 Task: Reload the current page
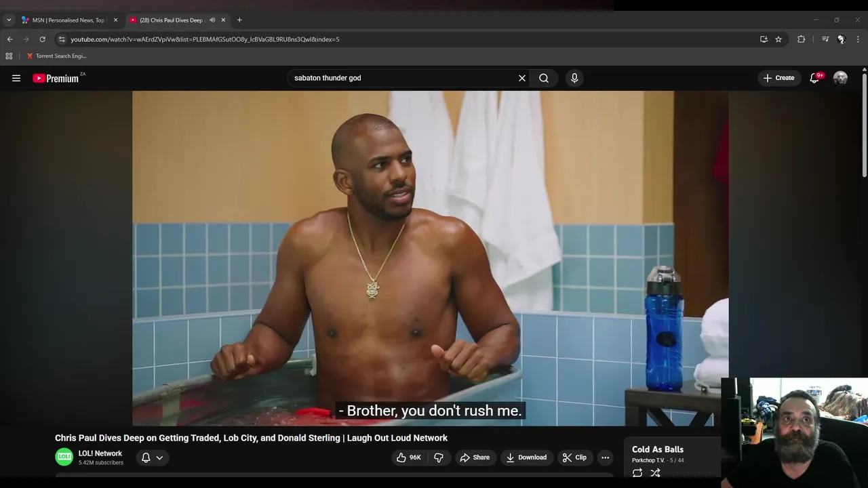42,39
